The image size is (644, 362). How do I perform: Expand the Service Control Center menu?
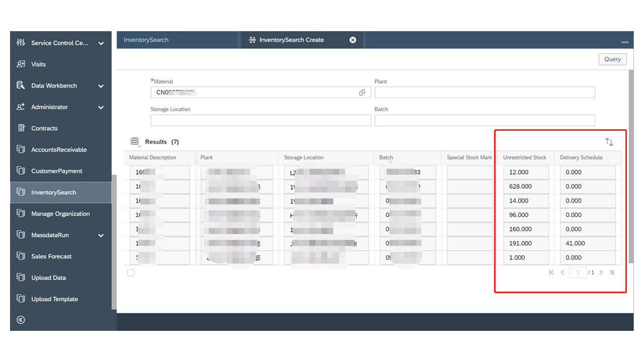[101, 43]
